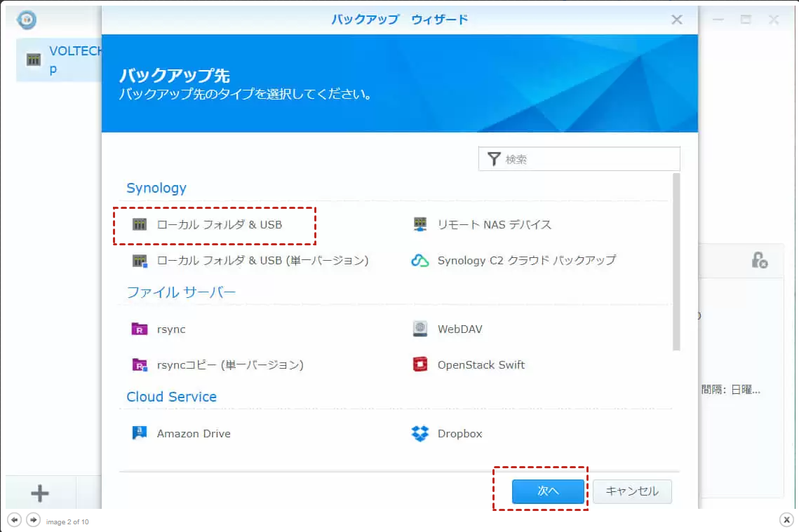
Task: Close the image viewer with the X icon
Action: pos(786,520)
